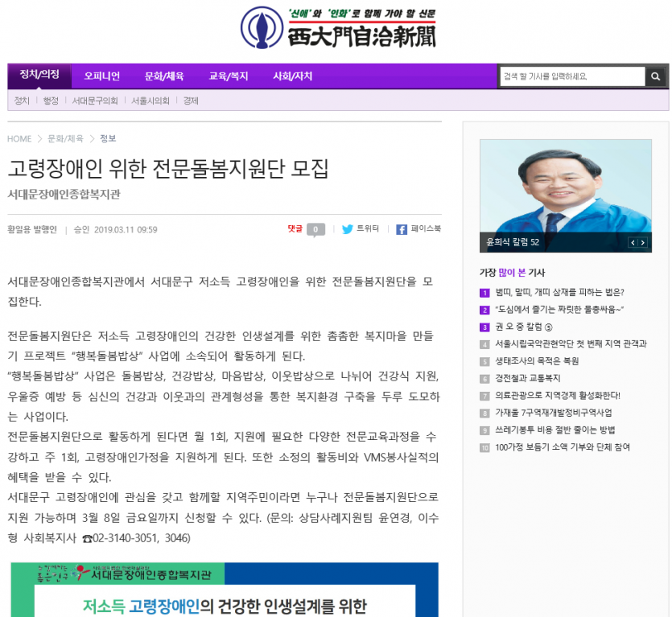Screen dimensions: 672x617
Task: Open the 윤희식 칼럼 52 photo
Action: coord(566,195)
